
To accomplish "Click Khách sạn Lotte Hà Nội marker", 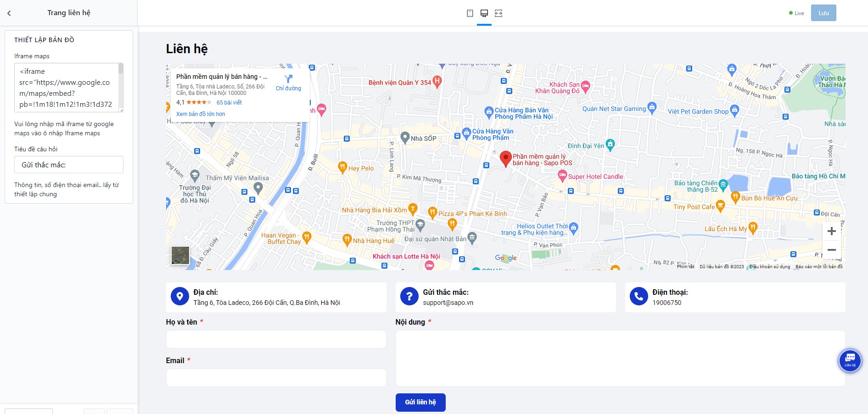I will (x=429, y=265).
